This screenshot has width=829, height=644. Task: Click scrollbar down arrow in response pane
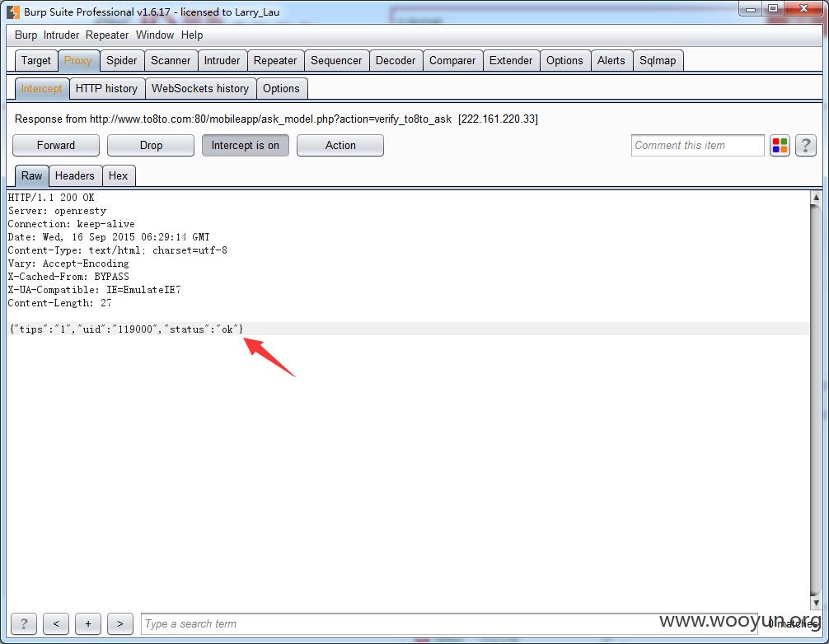[x=816, y=602]
